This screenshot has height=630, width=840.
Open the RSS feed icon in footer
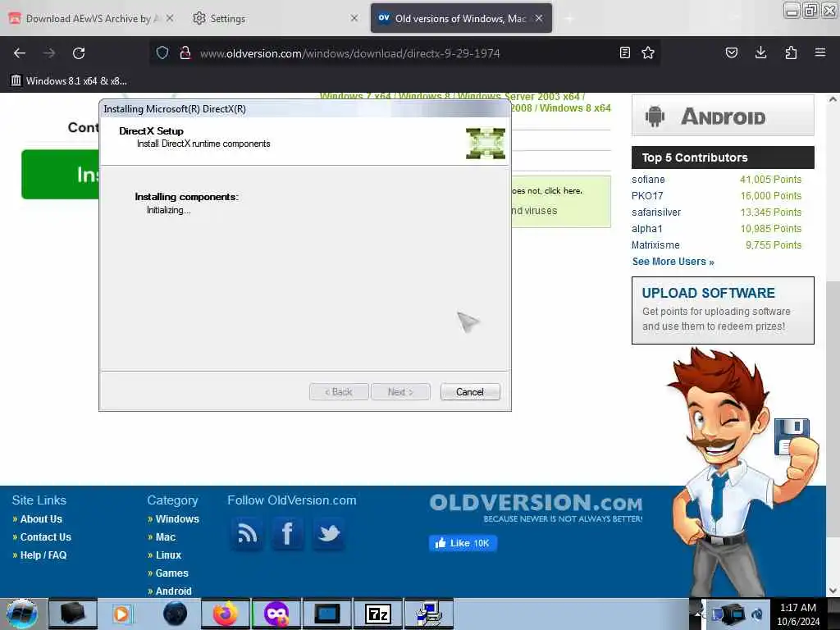click(x=246, y=533)
